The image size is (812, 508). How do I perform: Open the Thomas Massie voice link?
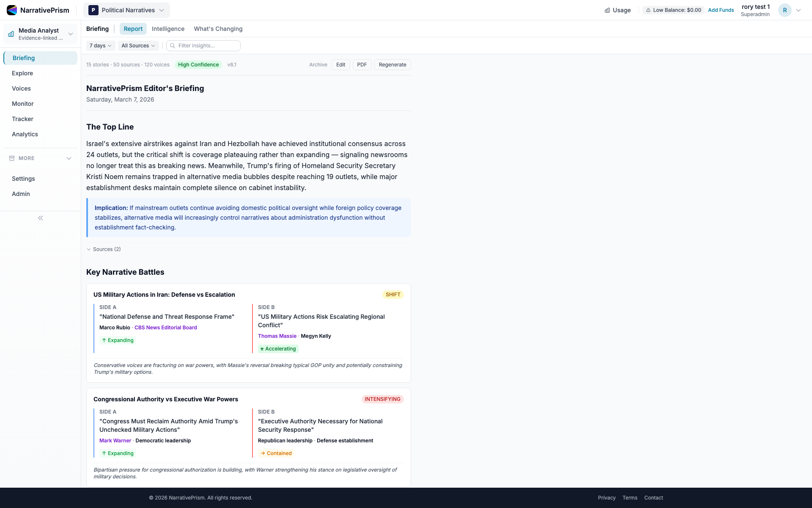(277, 336)
